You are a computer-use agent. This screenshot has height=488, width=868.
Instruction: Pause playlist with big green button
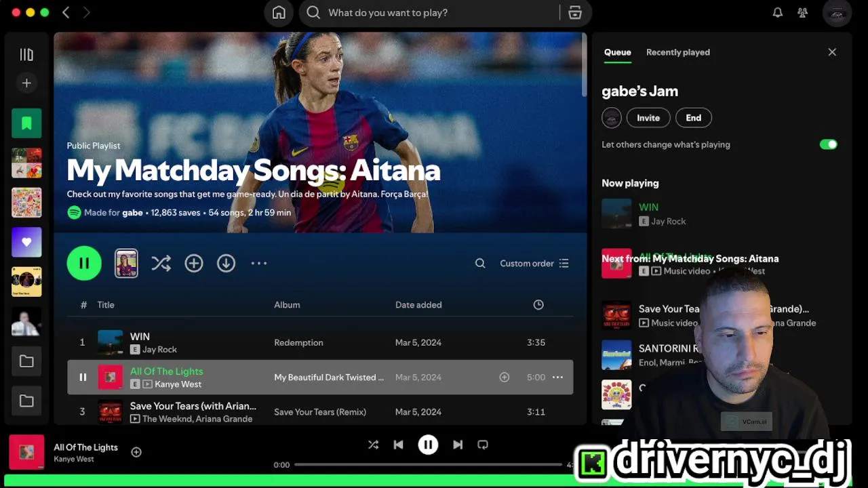click(x=84, y=264)
